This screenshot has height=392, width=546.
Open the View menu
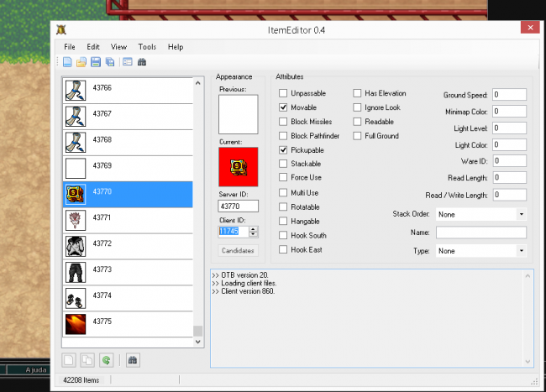coord(118,47)
